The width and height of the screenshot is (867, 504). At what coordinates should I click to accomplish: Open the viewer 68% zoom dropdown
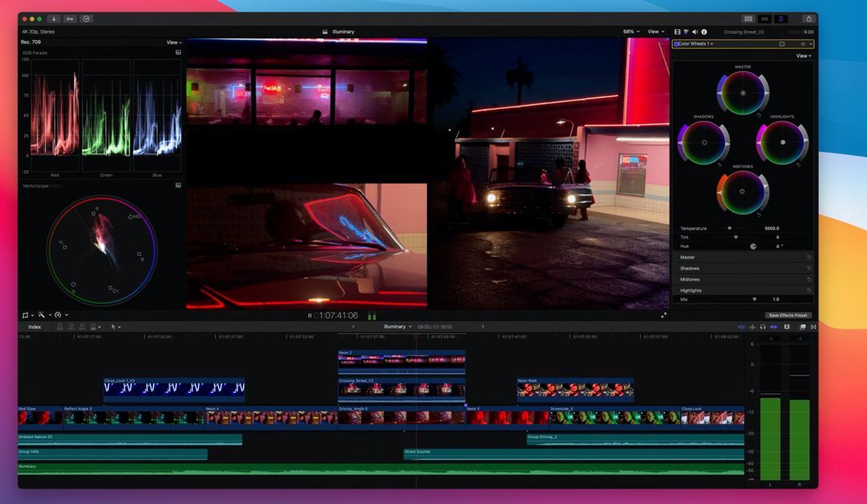632,32
